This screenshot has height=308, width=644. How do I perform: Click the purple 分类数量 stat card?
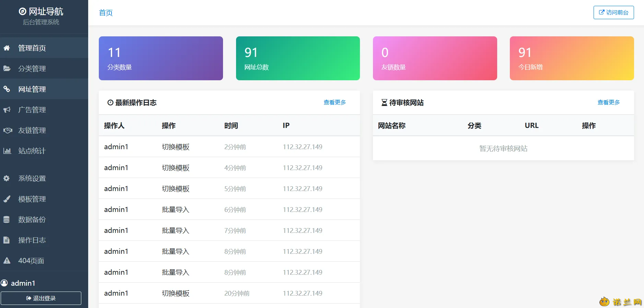pyautogui.click(x=161, y=58)
